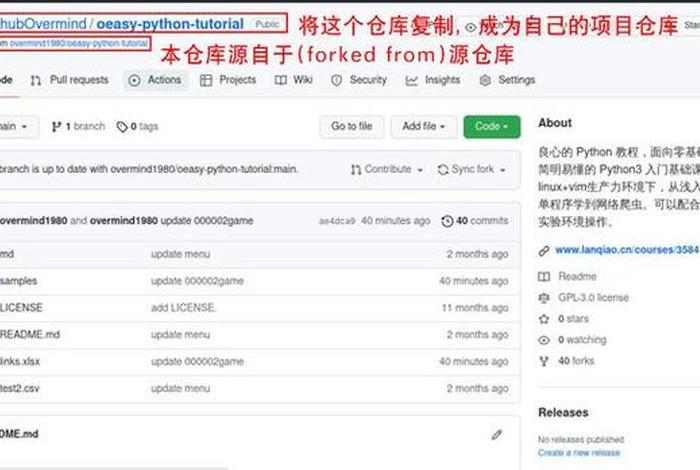
Task: Open the green Code dropdown
Action: tap(492, 126)
